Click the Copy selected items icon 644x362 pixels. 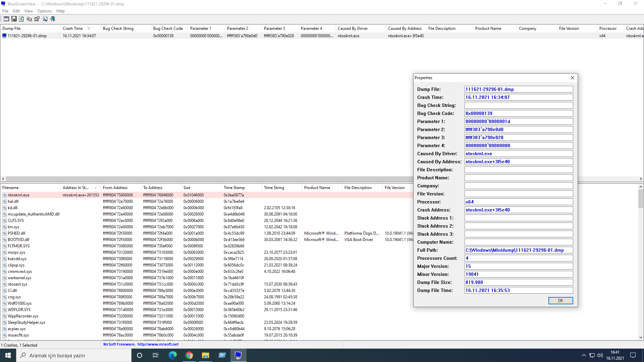(29, 19)
